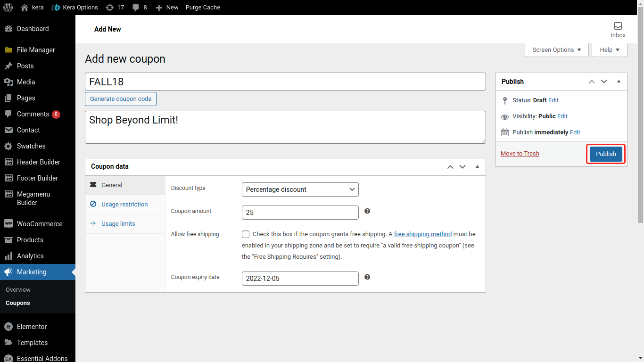
Task: Click the expiry date help icon
Action: (x=367, y=277)
